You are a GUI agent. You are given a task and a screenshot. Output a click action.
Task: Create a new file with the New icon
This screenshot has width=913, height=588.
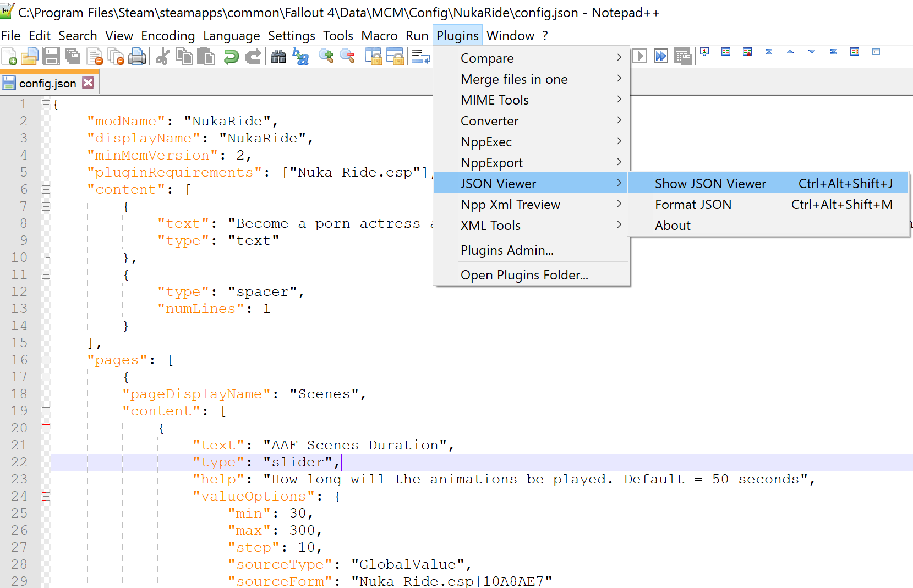[x=9, y=57]
